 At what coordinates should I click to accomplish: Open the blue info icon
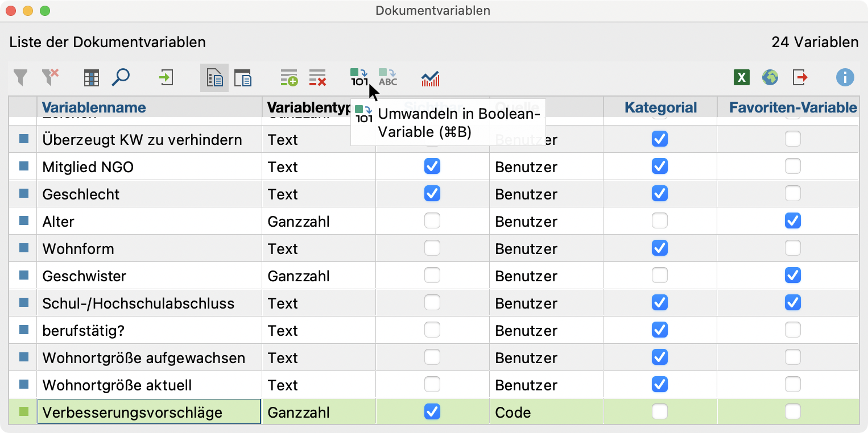845,77
